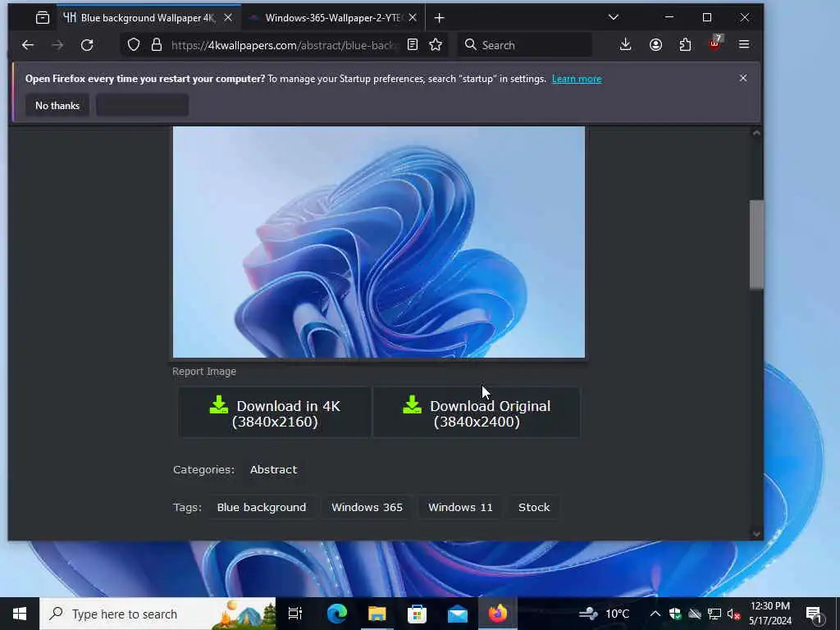Image resolution: width=840 pixels, height=630 pixels.
Task: Select the Stock tag
Action: click(x=533, y=507)
